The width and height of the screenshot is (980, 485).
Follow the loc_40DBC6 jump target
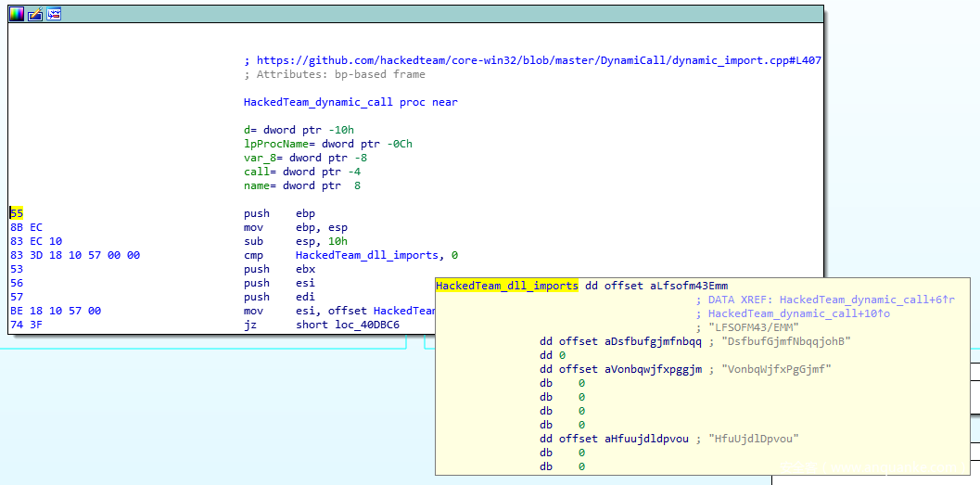tap(348, 325)
